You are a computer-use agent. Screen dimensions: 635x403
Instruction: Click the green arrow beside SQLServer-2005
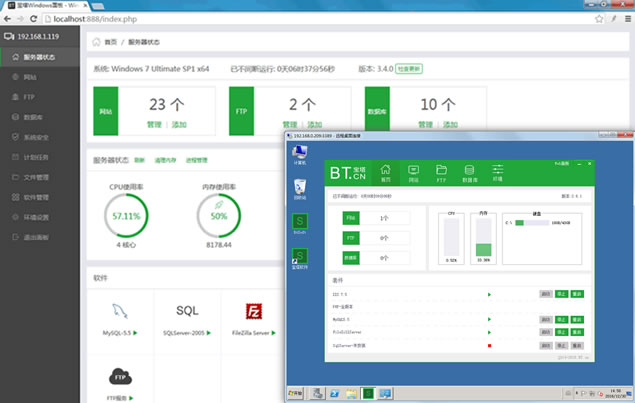tap(209, 333)
